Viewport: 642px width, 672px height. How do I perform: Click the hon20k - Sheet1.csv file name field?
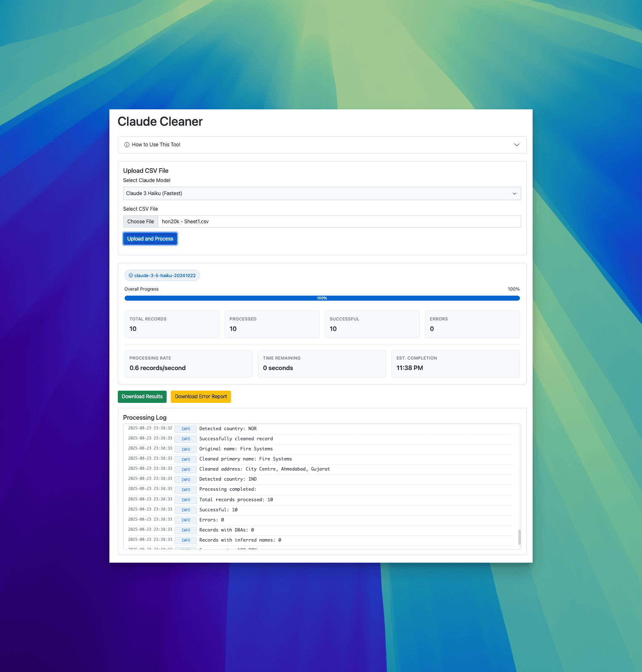click(339, 222)
